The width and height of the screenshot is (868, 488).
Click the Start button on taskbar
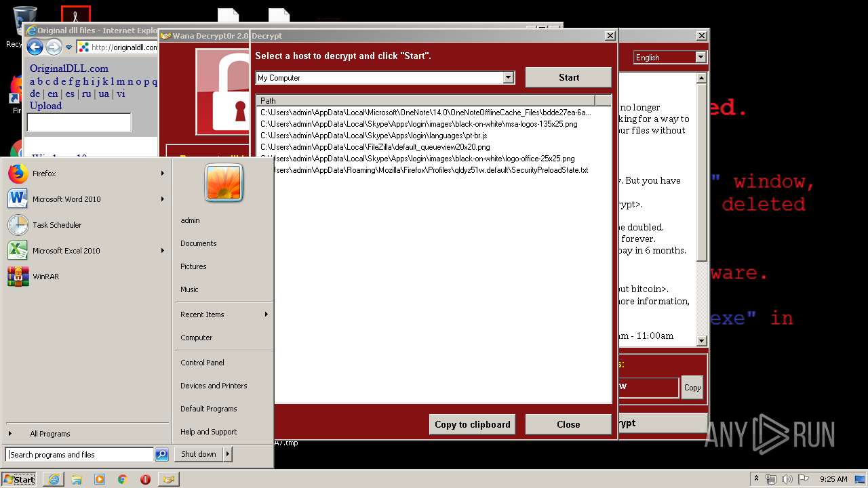pos(19,479)
